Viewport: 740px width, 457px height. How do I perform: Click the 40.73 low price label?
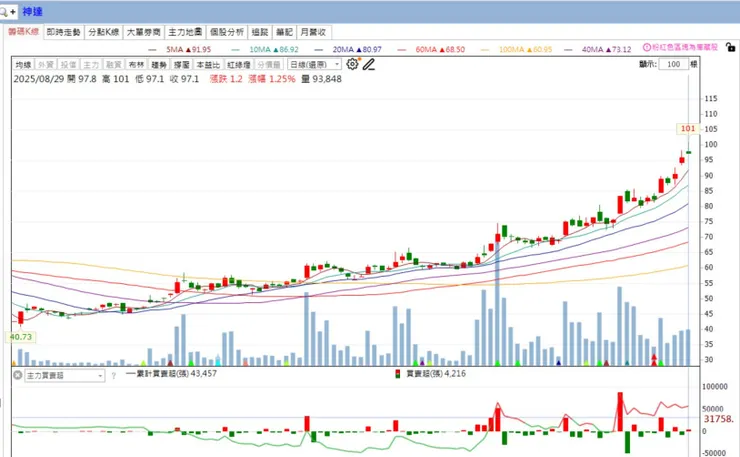click(20, 337)
